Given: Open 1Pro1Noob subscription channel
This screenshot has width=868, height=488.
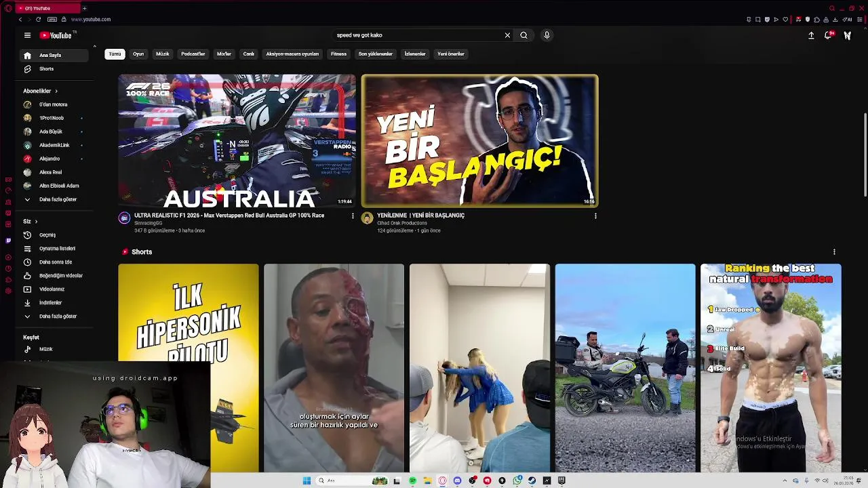Looking at the screenshot, I should (x=54, y=118).
